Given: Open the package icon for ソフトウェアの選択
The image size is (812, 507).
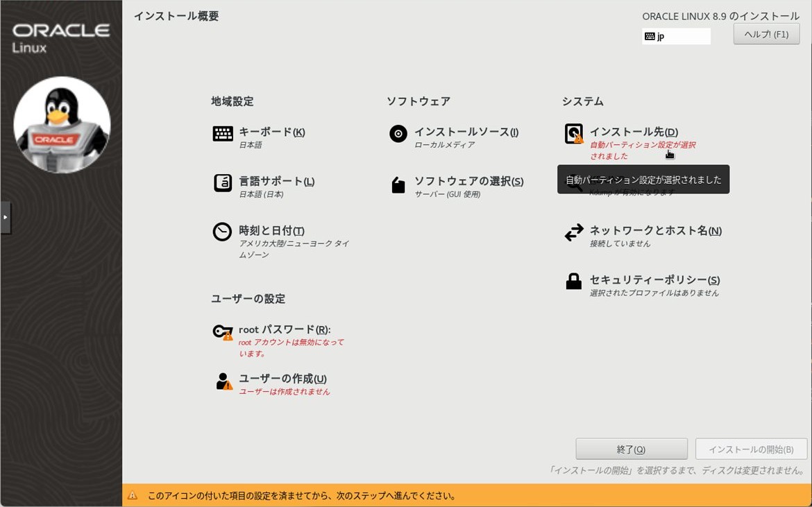Looking at the screenshot, I should tap(398, 184).
